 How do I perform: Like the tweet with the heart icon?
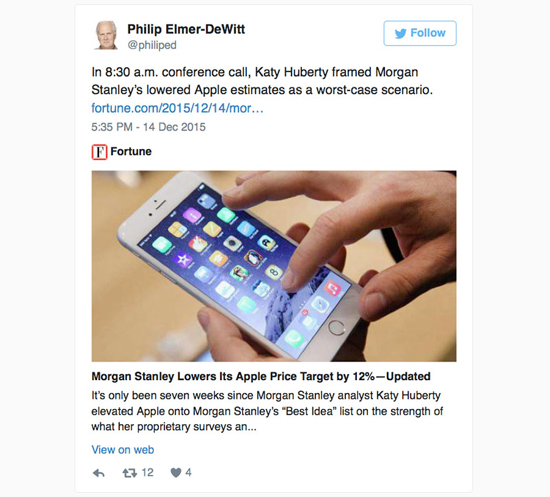tap(176, 473)
